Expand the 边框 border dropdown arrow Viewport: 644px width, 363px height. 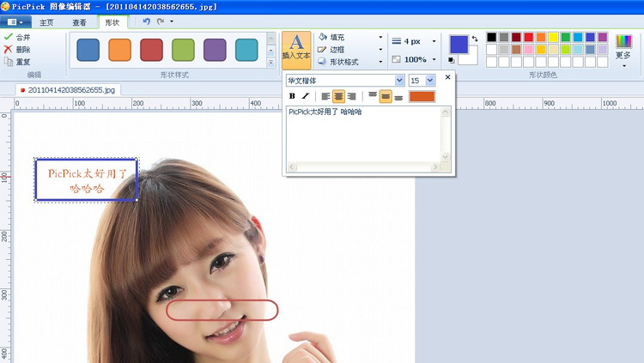point(380,49)
